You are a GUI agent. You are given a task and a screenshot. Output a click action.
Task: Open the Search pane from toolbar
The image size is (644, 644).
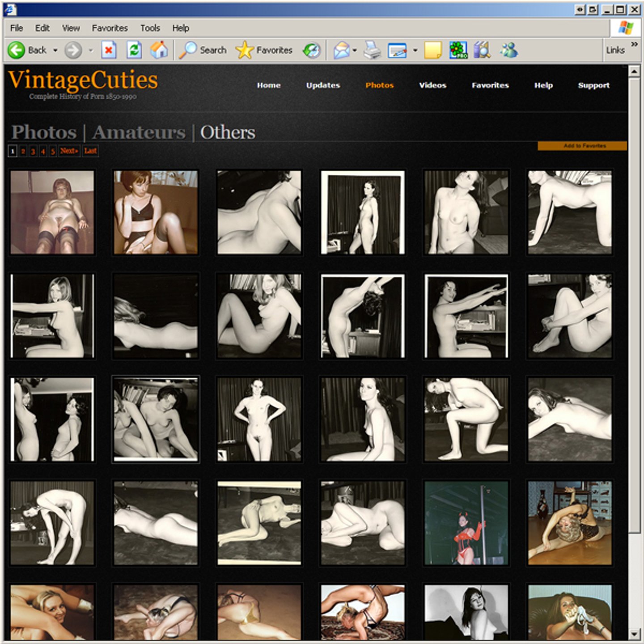(x=203, y=50)
